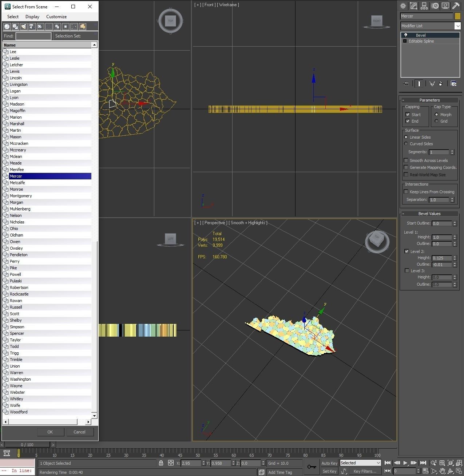Screen dimensions: 464x476
Task: Click the Play Animation button
Action: (405, 463)
